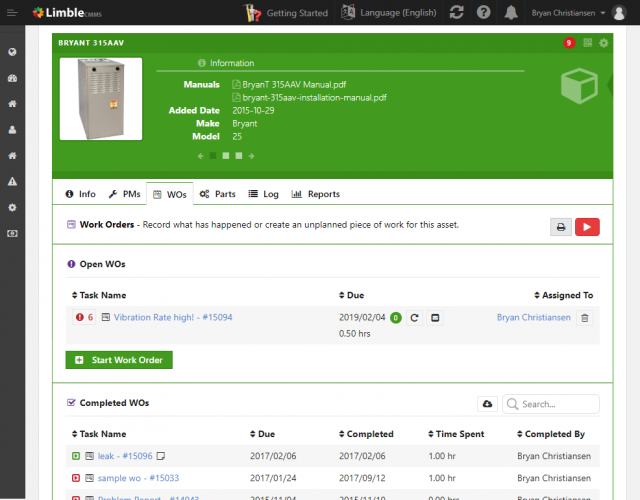Viewport: 640px width, 500px height.
Task: Open the Parts tab
Action: (x=218, y=194)
